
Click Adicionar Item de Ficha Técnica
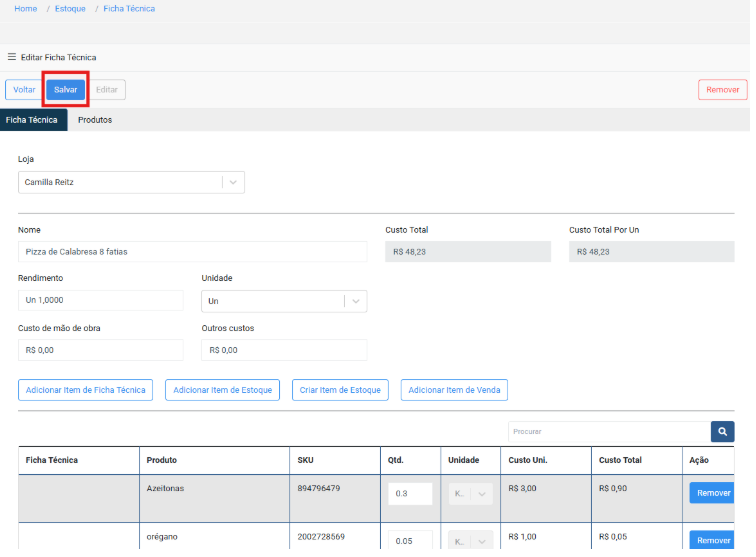(86, 390)
